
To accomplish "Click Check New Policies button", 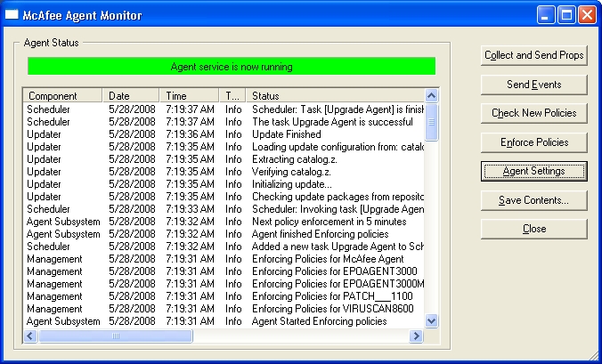I will [534, 113].
